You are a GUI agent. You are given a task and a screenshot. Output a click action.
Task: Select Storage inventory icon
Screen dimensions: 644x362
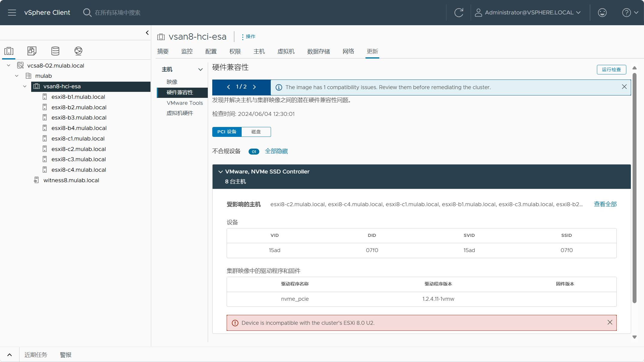click(55, 51)
